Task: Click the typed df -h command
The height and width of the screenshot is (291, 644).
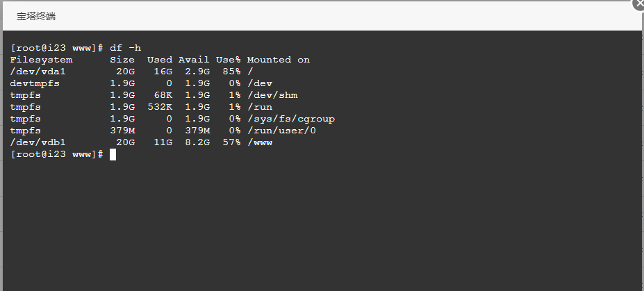Action: point(125,48)
